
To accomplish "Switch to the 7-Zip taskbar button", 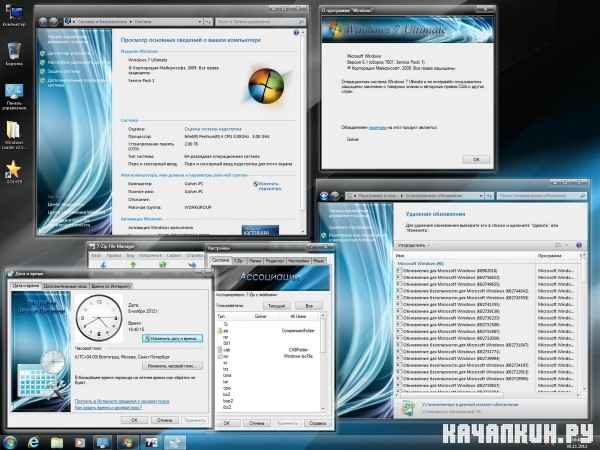I will pyautogui.click(x=151, y=443).
